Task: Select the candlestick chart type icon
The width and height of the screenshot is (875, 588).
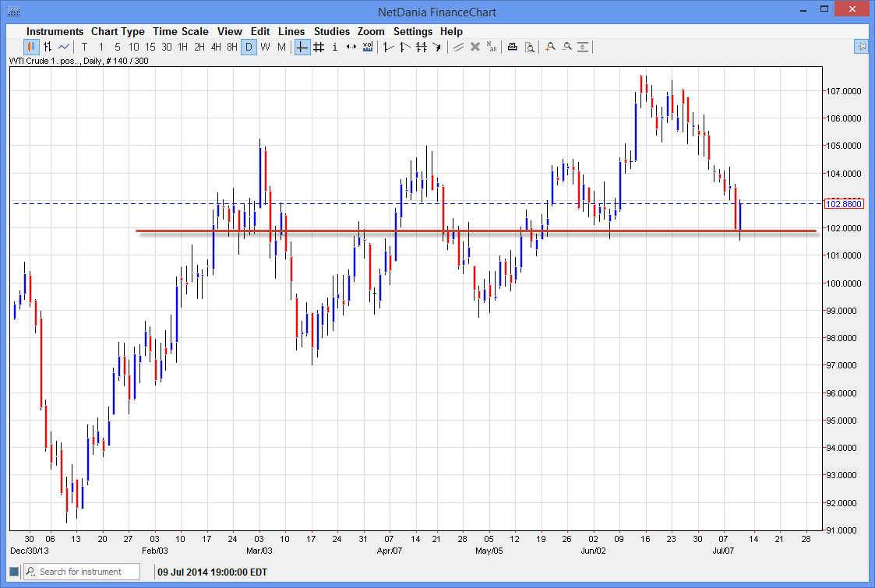Action: tap(30, 47)
